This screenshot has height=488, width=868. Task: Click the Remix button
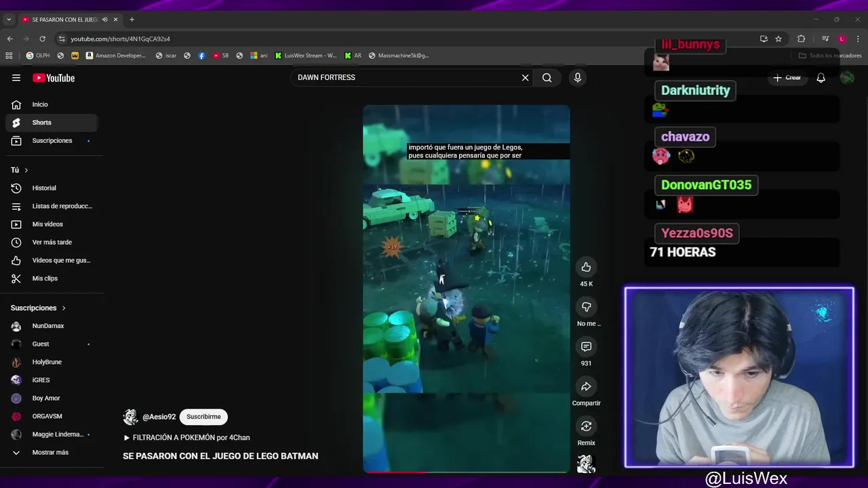tap(586, 426)
